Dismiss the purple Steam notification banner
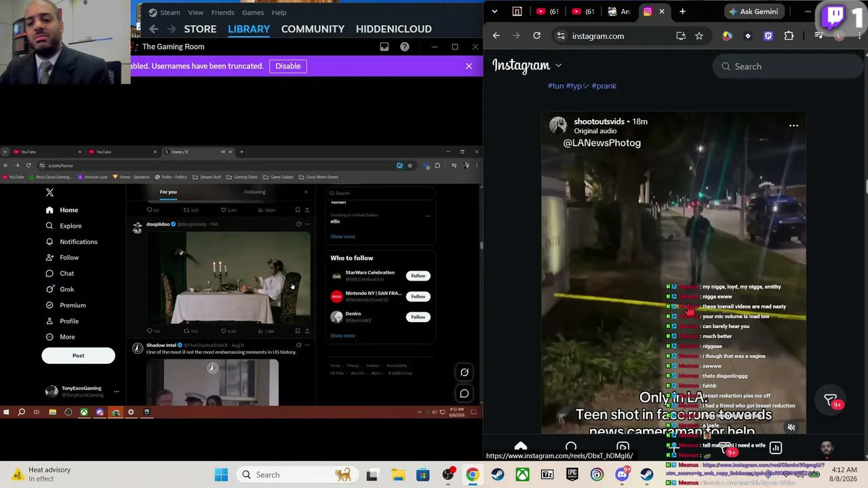 tap(469, 66)
